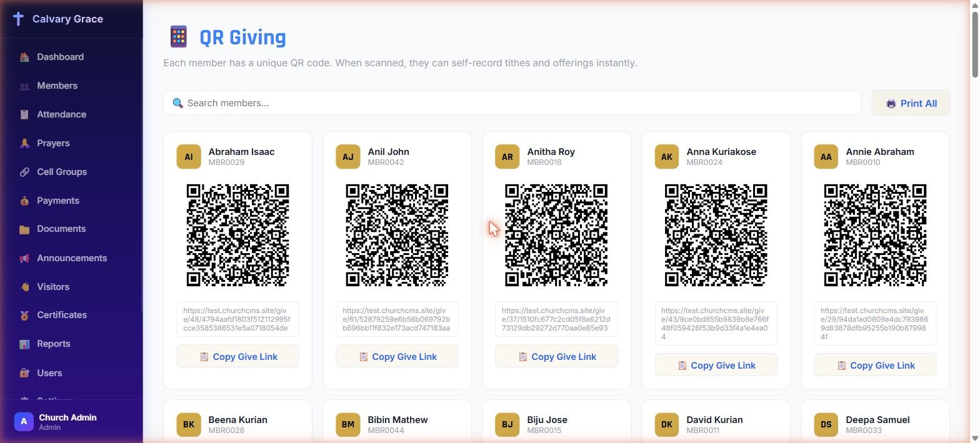Image resolution: width=980 pixels, height=443 pixels.
Task: Click Beena Kurian's BK avatar badge
Action: 189,425
